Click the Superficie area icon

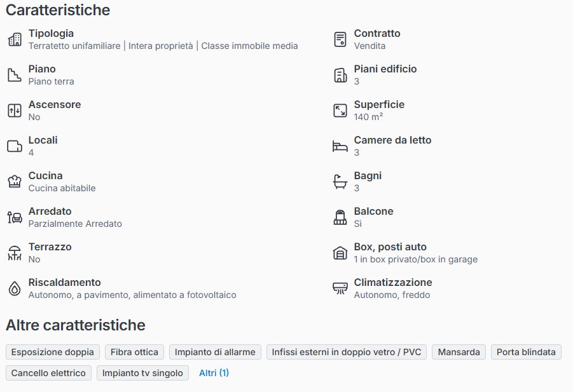click(340, 111)
